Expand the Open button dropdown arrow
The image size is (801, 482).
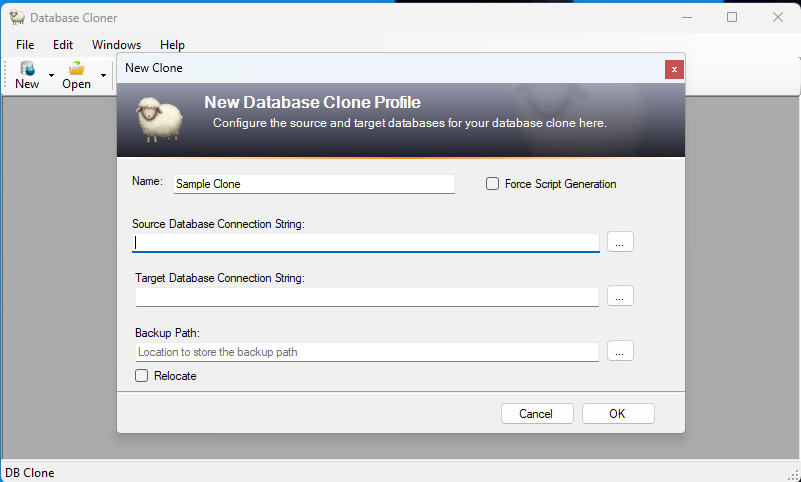[103, 76]
